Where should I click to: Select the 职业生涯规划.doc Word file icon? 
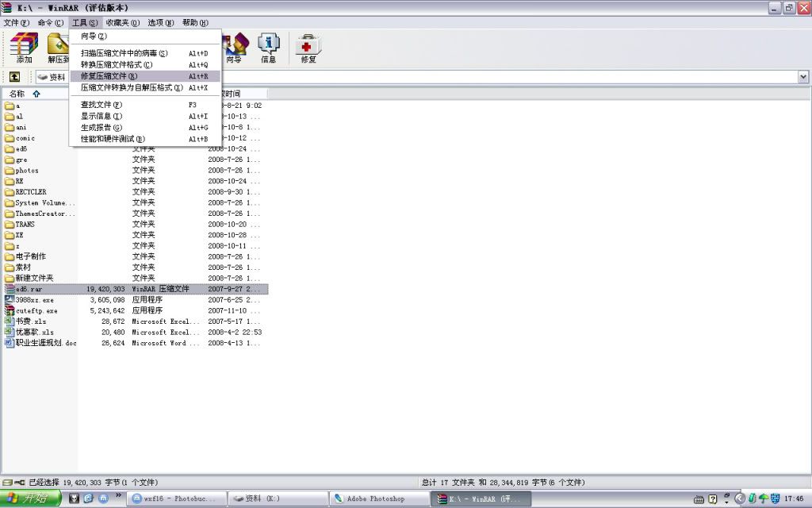coord(10,343)
